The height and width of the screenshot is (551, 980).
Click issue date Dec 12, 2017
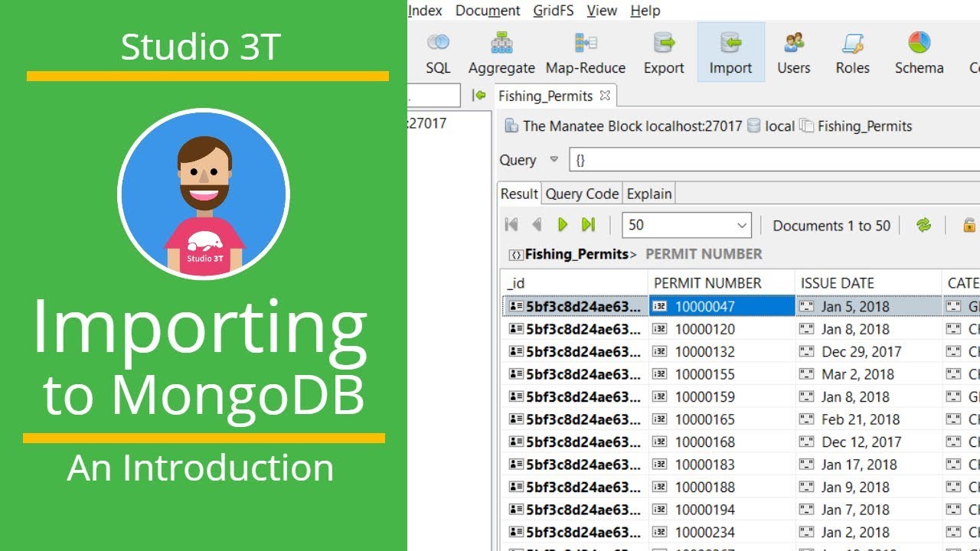point(869,442)
